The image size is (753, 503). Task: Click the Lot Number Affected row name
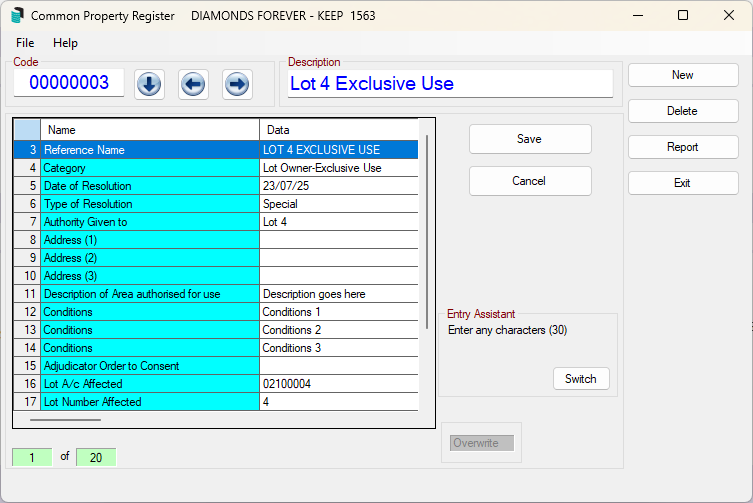pyautogui.click(x=150, y=402)
